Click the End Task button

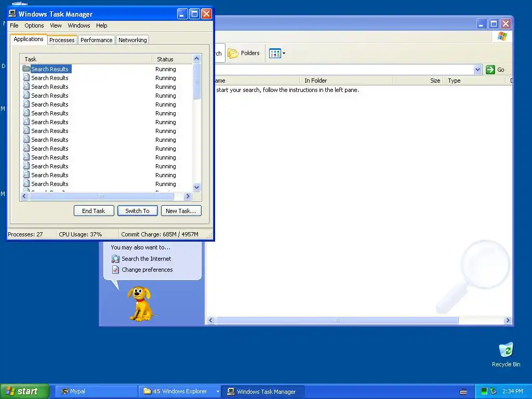(94, 211)
